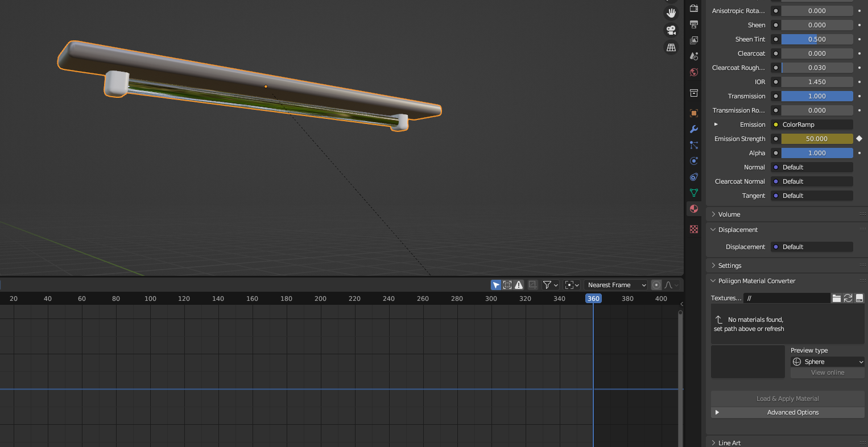Open the Nearest Frame snap dropdown
Viewport: 868px width, 447px height.
(x=617, y=285)
